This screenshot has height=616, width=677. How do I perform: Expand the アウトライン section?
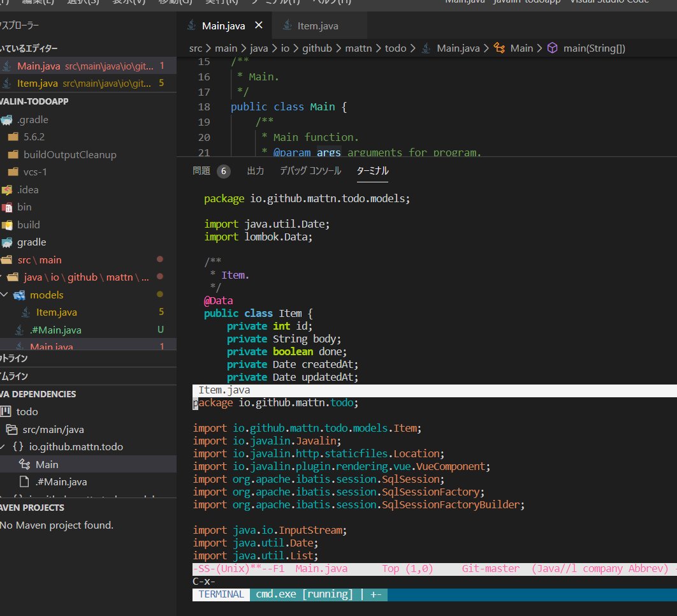click(88, 358)
